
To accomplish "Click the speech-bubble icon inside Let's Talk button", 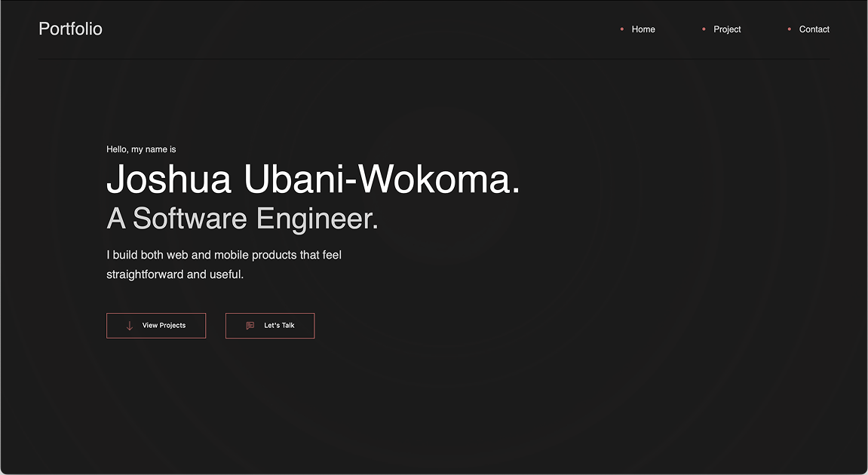I will click(x=250, y=325).
